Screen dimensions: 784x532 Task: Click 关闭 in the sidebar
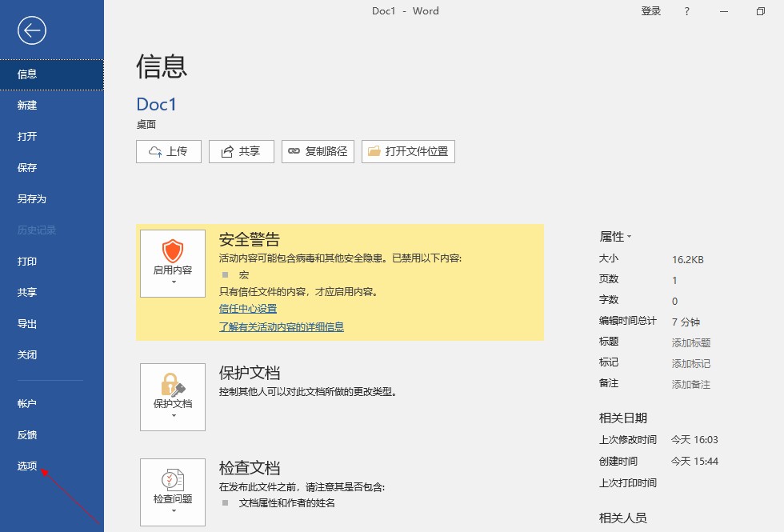52,355
